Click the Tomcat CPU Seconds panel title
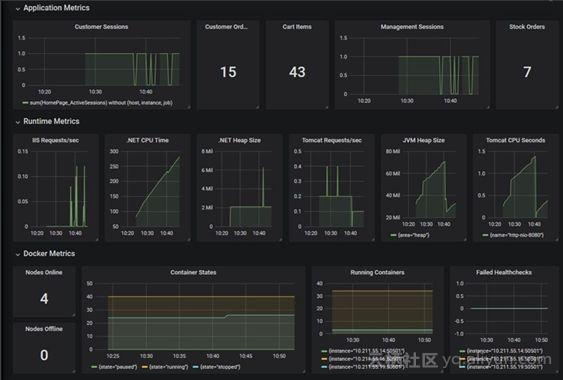Image resolution: width=563 pixels, height=380 pixels. pos(516,140)
